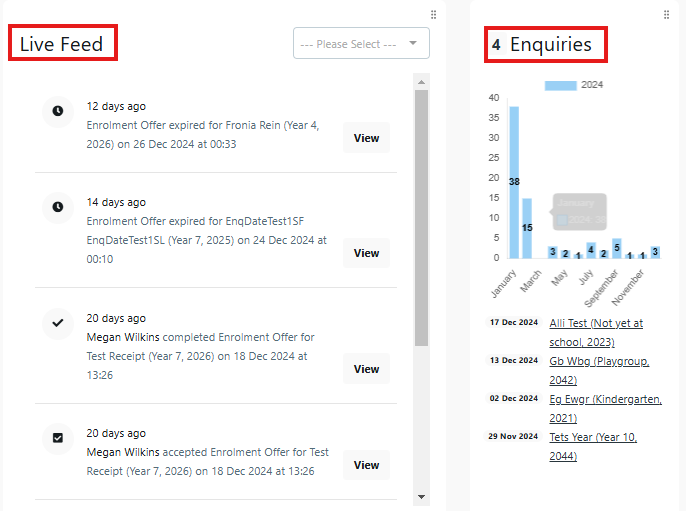View the Fronia Rein expired offer
Screen dimensions: 686x511
coord(366,138)
